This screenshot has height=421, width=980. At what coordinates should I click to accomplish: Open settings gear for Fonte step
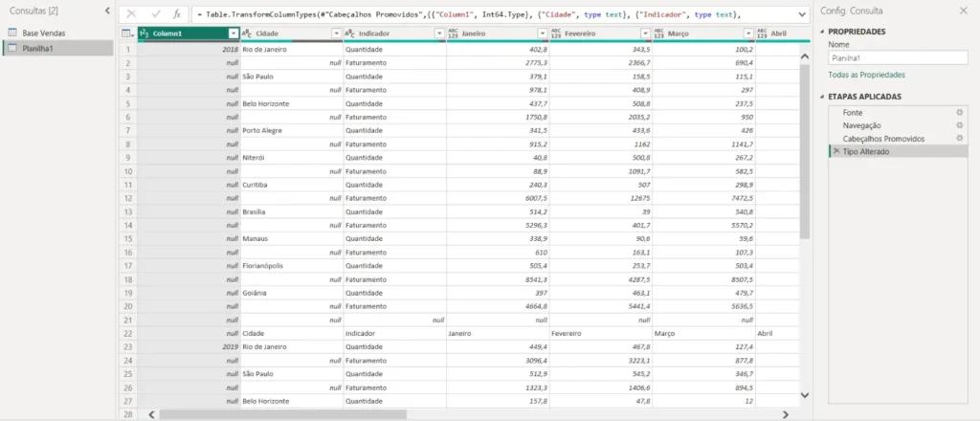tap(959, 113)
